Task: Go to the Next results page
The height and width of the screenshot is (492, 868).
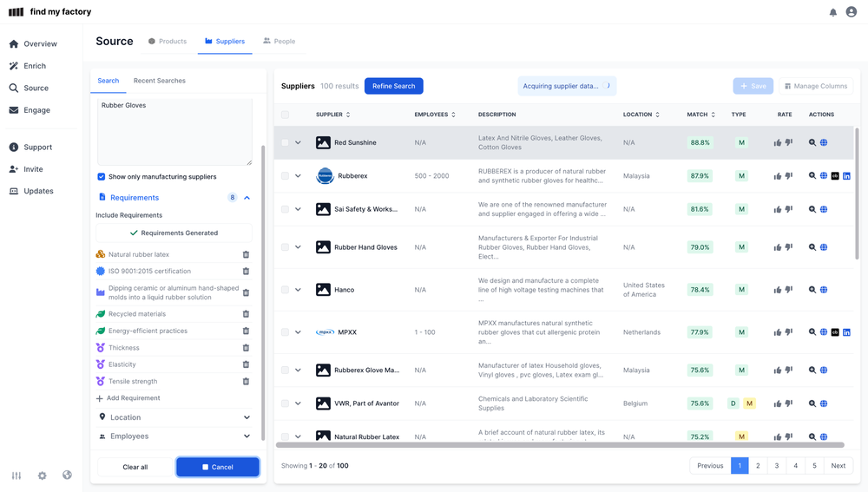Action: click(838, 465)
